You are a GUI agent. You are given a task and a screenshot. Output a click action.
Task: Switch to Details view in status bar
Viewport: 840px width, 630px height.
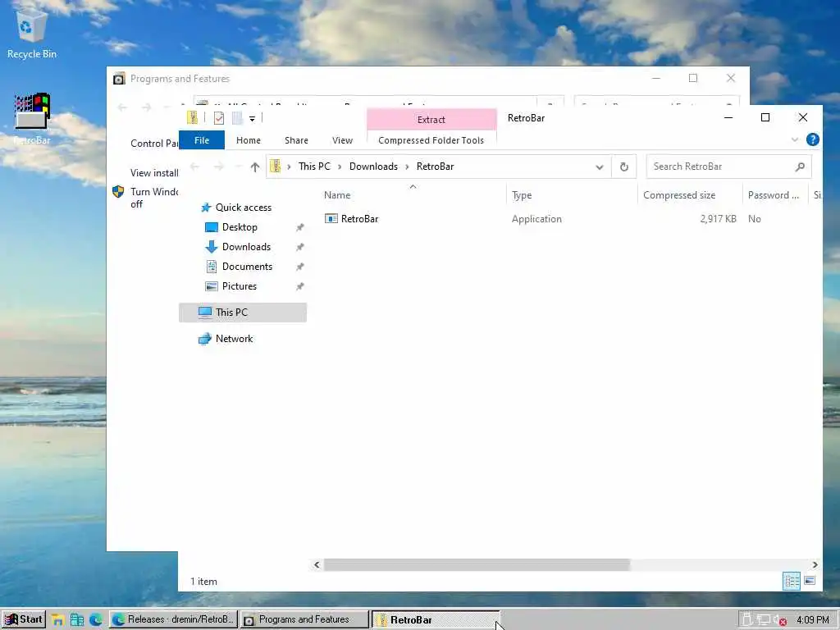pos(792,581)
